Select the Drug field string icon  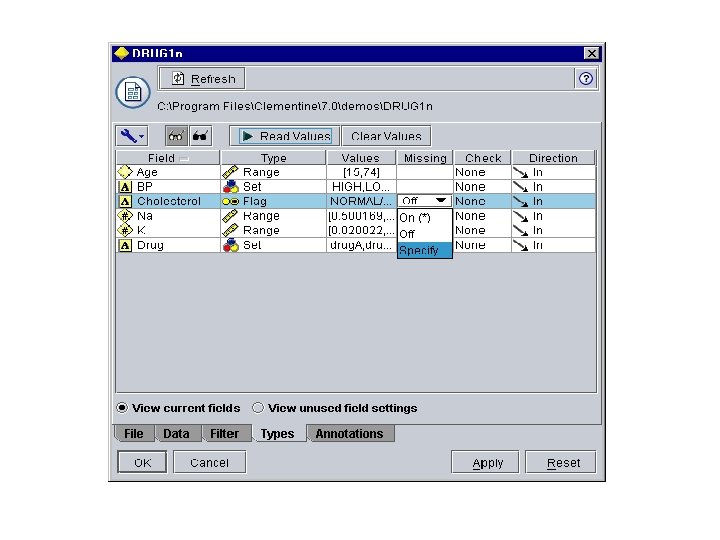coord(125,245)
